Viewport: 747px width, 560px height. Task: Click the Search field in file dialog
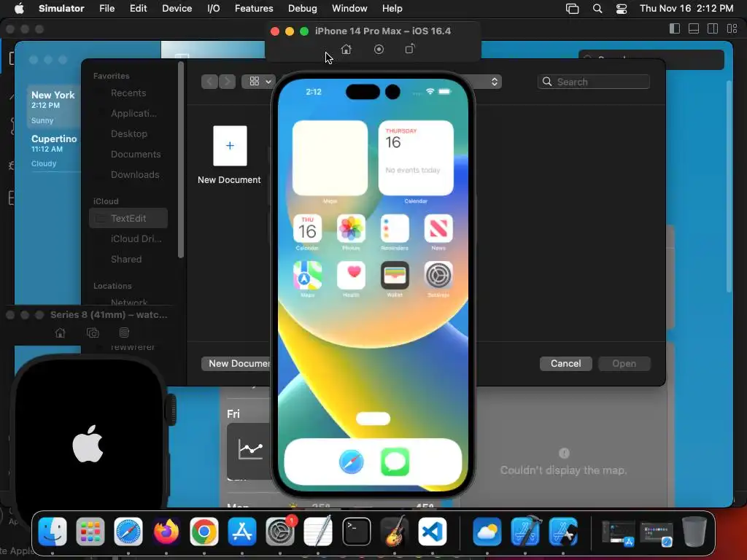point(594,82)
